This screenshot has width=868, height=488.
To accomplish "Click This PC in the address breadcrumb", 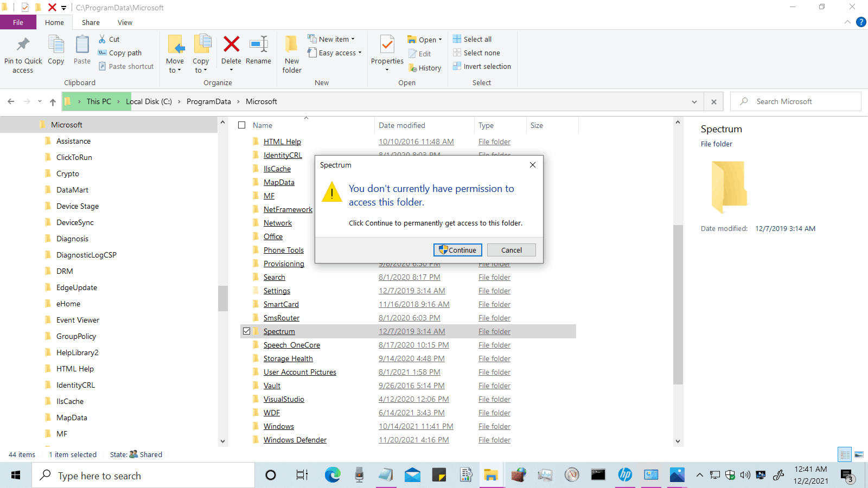I will tap(99, 101).
